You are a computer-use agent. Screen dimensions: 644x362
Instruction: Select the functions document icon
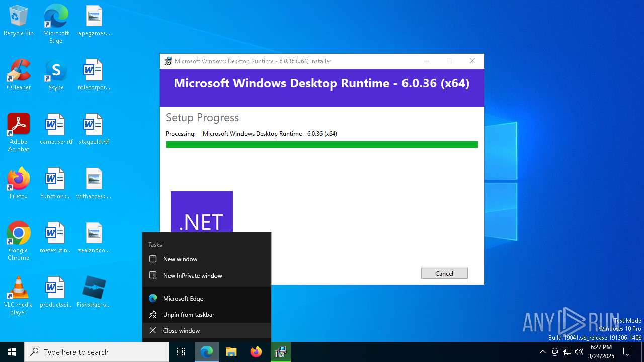[56, 184]
